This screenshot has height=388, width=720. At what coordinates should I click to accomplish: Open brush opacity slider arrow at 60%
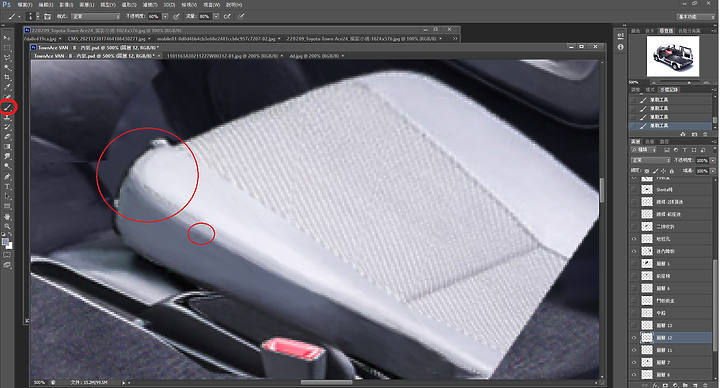[165, 16]
